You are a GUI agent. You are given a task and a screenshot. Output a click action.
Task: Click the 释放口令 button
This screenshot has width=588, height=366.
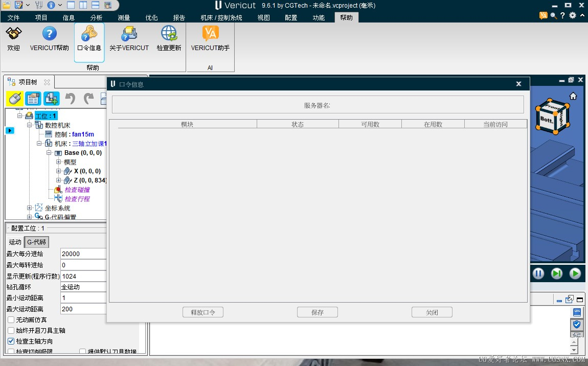click(x=203, y=312)
